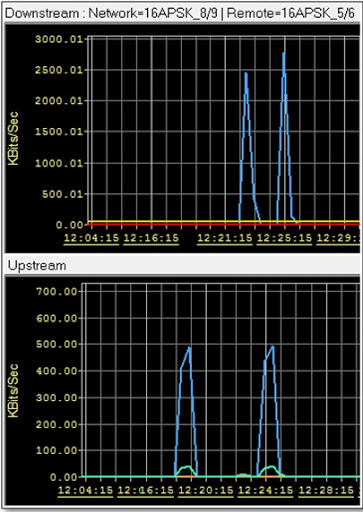Click the Upstream time label 12:04:15
363x512 pixels.
pyautogui.click(x=85, y=490)
